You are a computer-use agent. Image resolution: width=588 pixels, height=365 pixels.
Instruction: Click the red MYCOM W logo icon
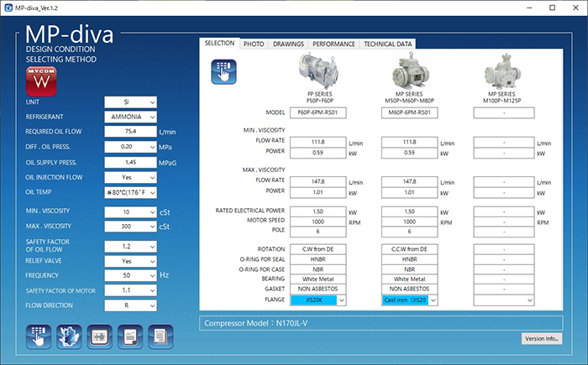click(41, 81)
